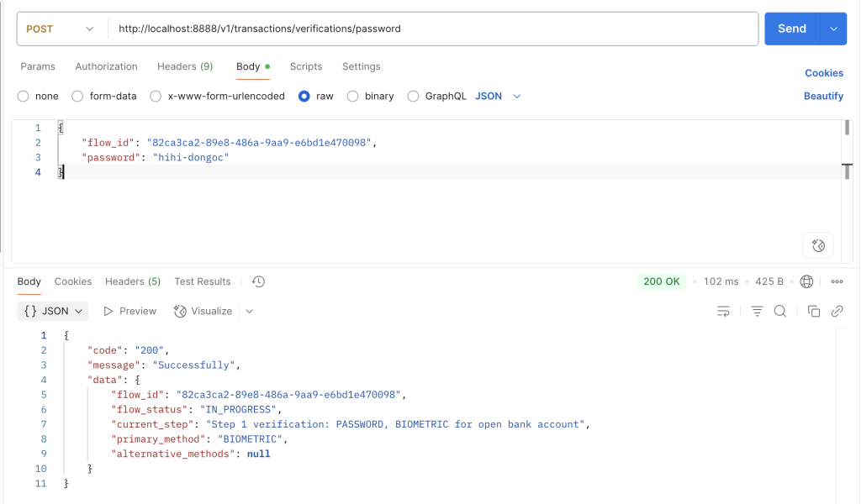This screenshot has height=504, width=861.
Task: Open the response format JSON dropdown
Action: (53, 311)
